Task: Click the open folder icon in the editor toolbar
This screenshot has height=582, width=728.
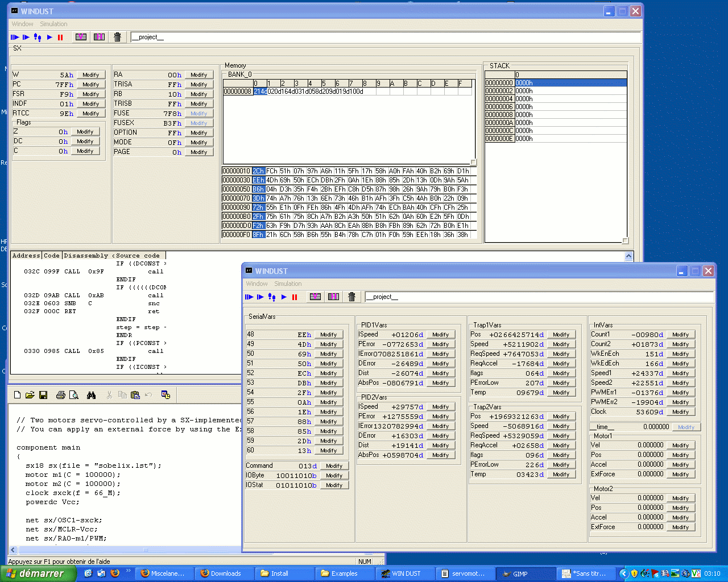Action: coord(30,395)
